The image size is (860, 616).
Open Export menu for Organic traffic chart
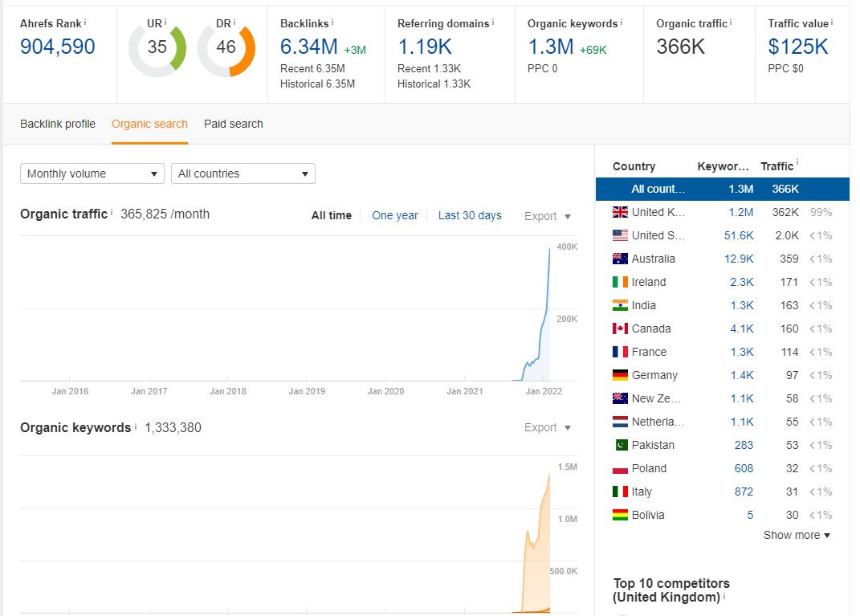point(548,216)
